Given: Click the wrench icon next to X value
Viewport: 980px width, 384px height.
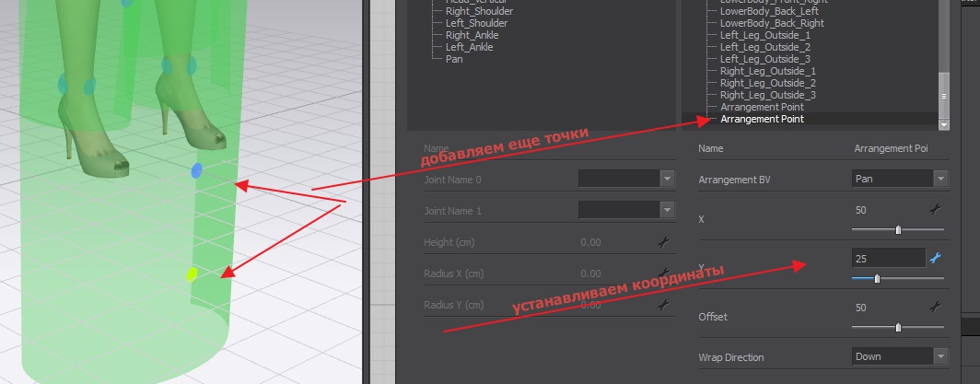Looking at the screenshot, I should (935, 211).
